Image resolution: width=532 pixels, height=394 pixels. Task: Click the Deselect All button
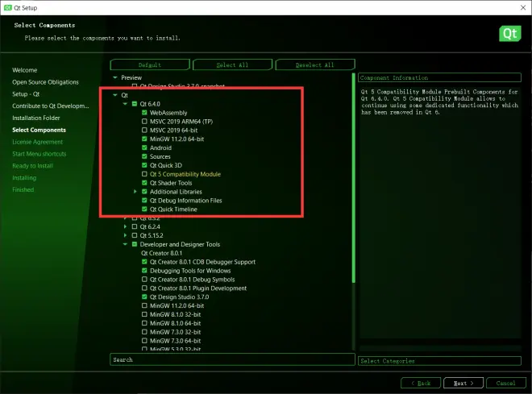(315, 64)
